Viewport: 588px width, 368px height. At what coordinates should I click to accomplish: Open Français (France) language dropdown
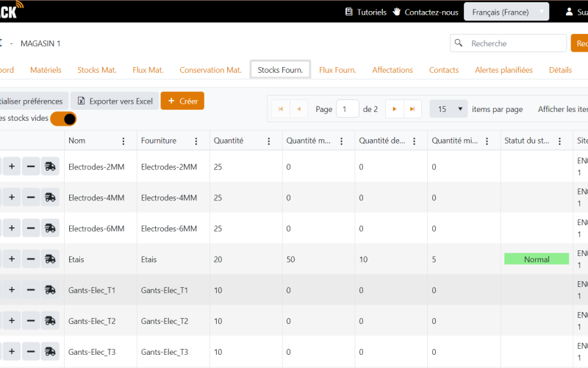pyautogui.click(x=506, y=12)
